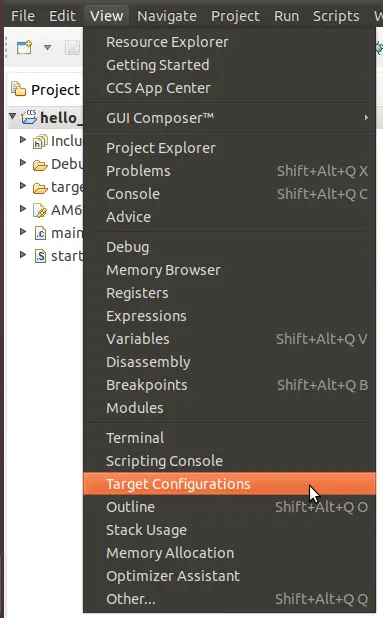The width and height of the screenshot is (383, 618).
Task: Open the Modules view
Action: (x=229, y=408)
